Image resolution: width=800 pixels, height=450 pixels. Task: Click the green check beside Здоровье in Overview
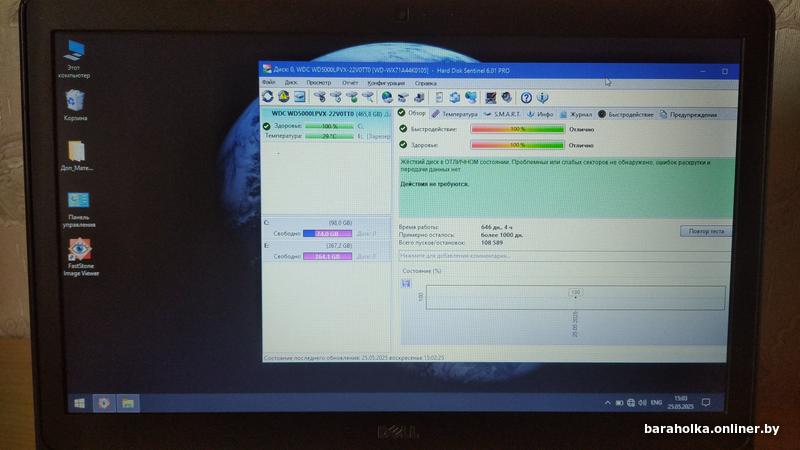click(403, 145)
